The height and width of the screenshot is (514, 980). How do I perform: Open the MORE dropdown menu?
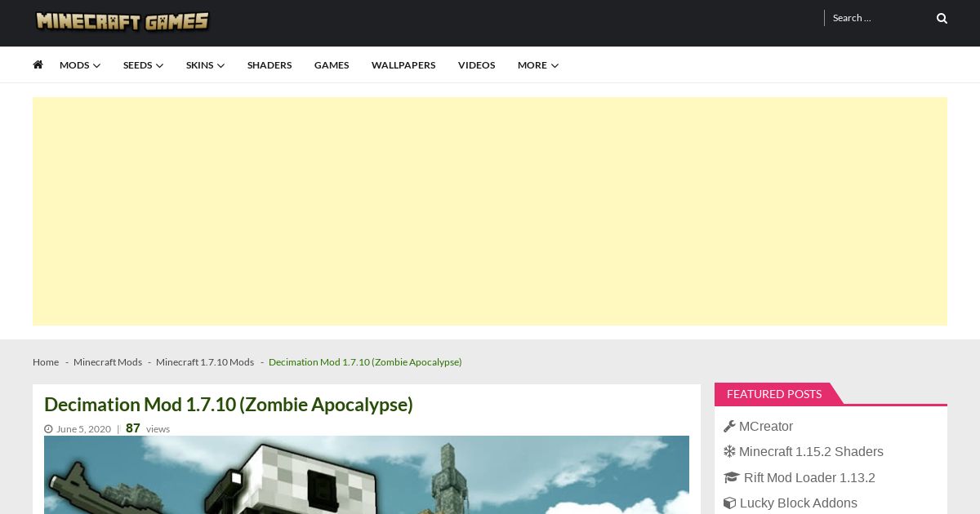(538, 65)
